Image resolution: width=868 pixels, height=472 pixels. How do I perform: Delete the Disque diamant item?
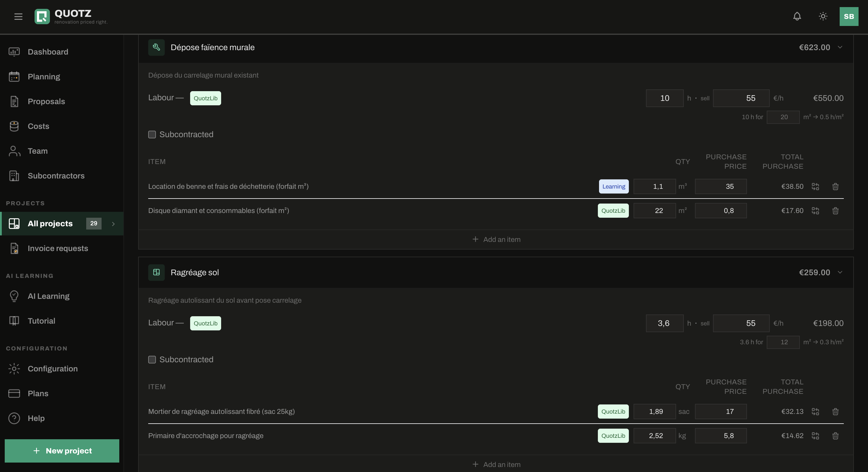pyautogui.click(x=835, y=211)
